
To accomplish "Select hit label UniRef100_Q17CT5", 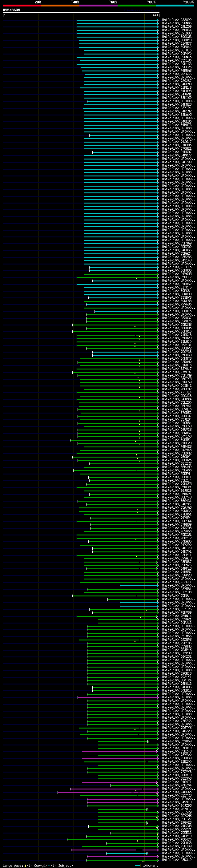I will click(176, 287).
